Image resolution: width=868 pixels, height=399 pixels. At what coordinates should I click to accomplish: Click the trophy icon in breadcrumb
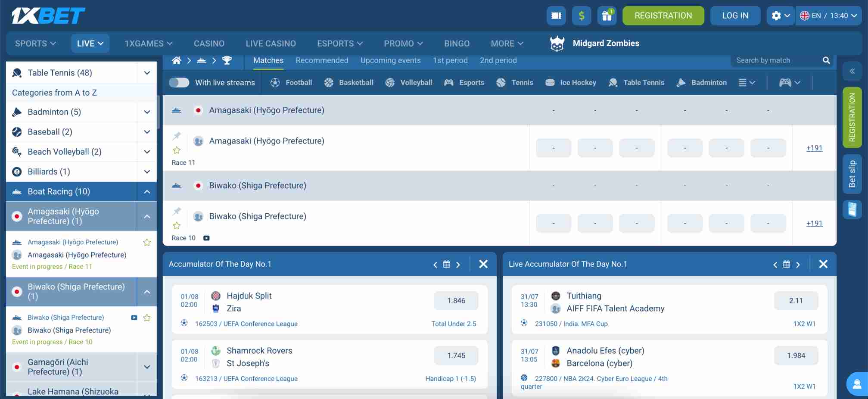click(x=227, y=61)
